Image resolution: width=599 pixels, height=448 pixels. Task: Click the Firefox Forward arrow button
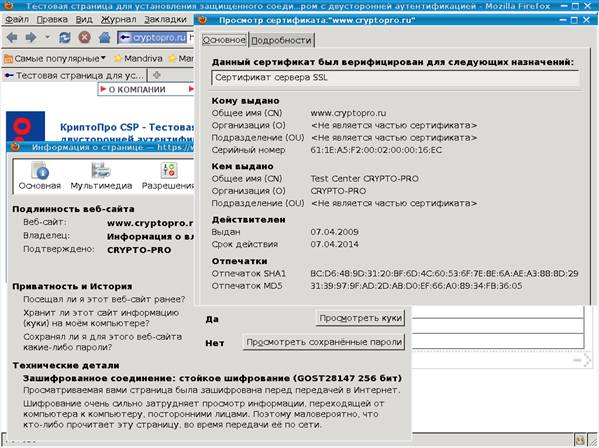pos(31,37)
